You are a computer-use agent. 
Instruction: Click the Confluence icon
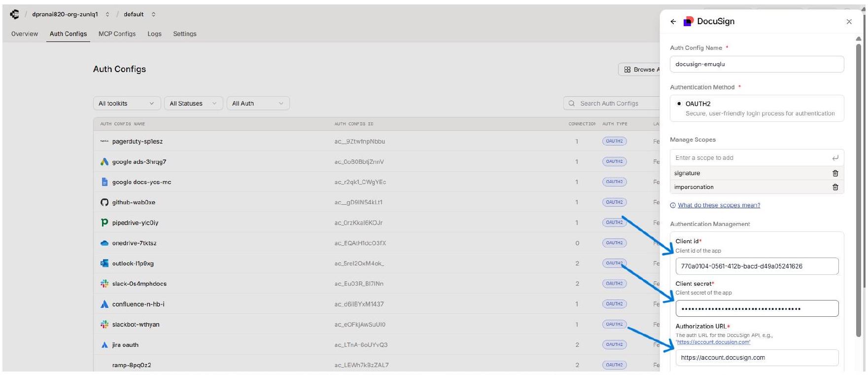(x=104, y=304)
